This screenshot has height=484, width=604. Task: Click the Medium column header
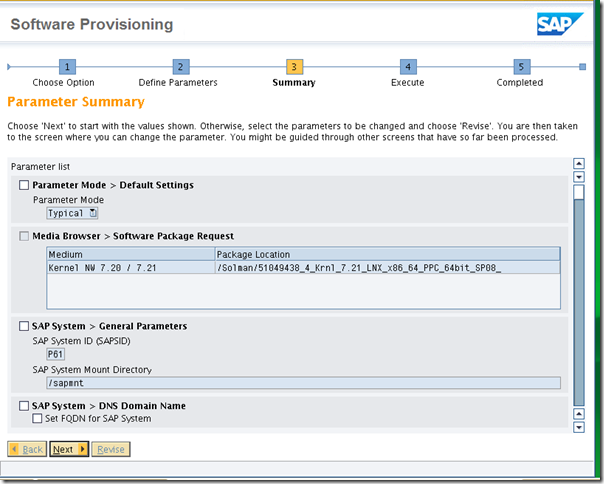(131, 254)
